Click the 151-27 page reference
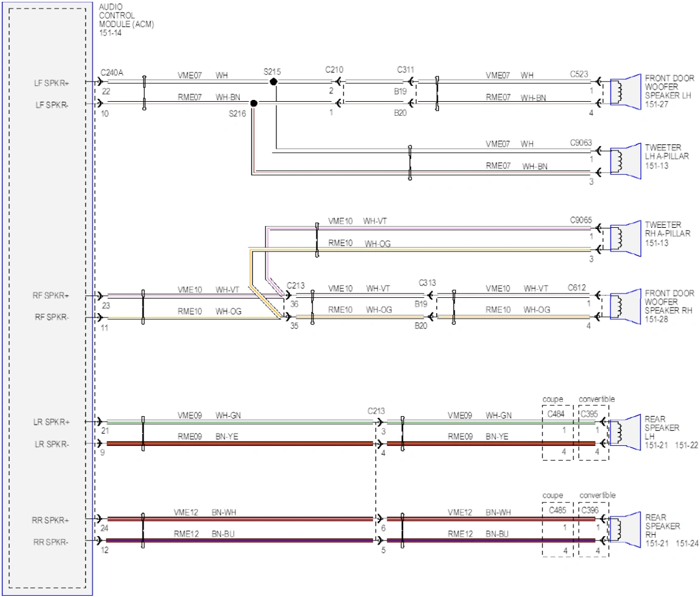The image size is (700, 597). click(x=656, y=104)
